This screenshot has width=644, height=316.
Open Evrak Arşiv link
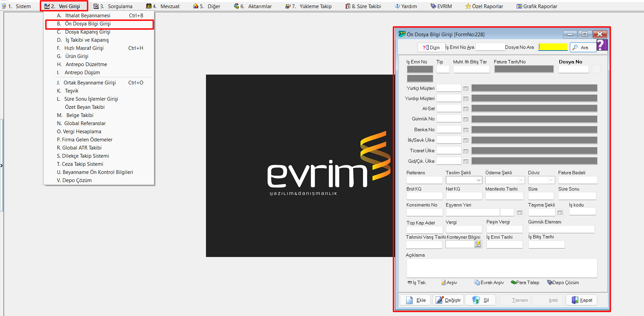click(x=489, y=282)
